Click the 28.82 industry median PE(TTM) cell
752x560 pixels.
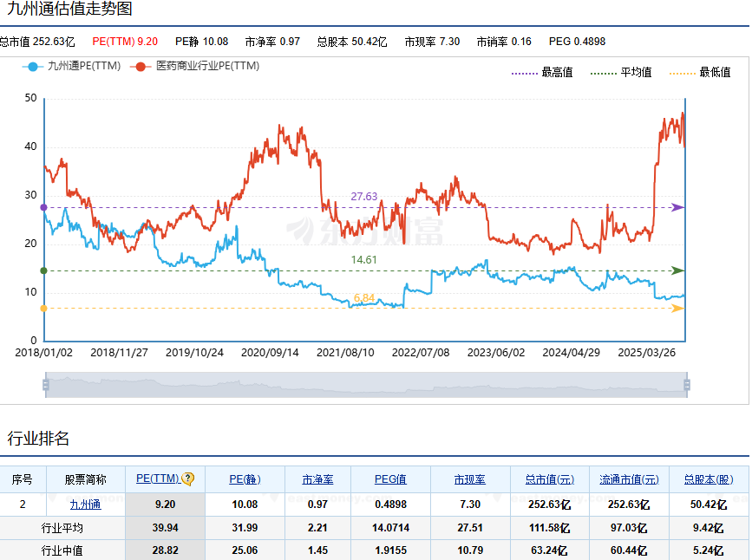point(165,550)
